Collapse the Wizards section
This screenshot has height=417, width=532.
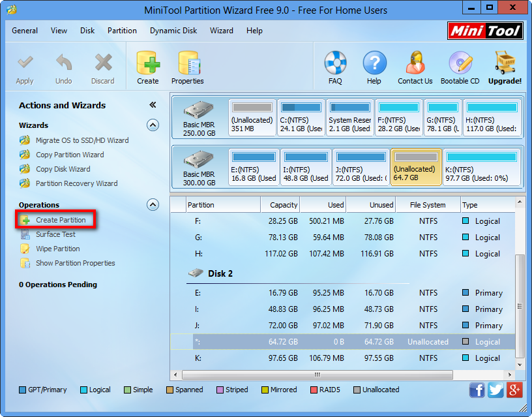coord(153,125)
